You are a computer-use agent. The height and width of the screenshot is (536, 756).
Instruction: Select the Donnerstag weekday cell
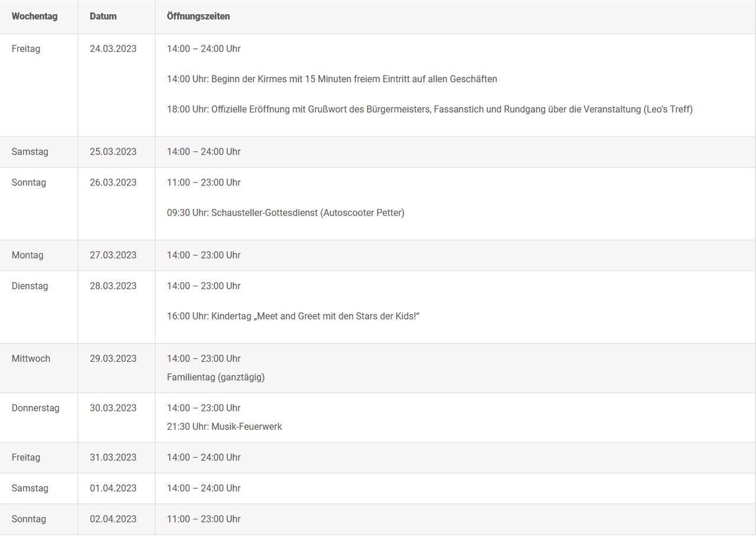[35, 408]
